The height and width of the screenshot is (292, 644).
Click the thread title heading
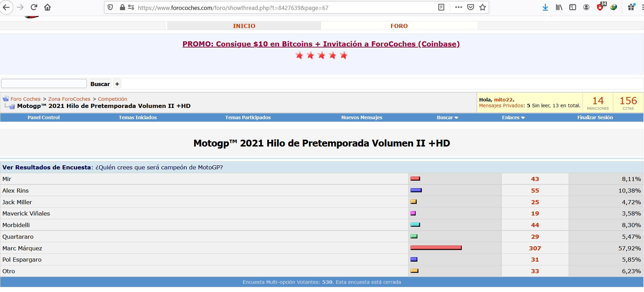pyautogui.click(x=321, y=143)
